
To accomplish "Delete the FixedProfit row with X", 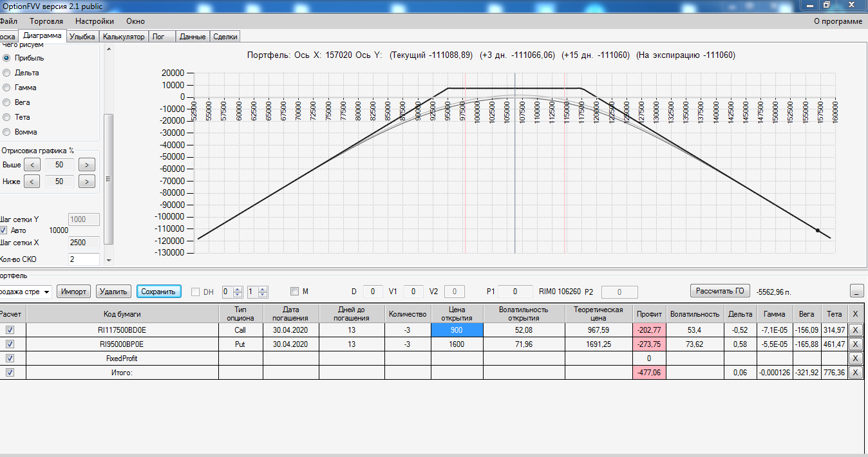I will click(855, 359).
